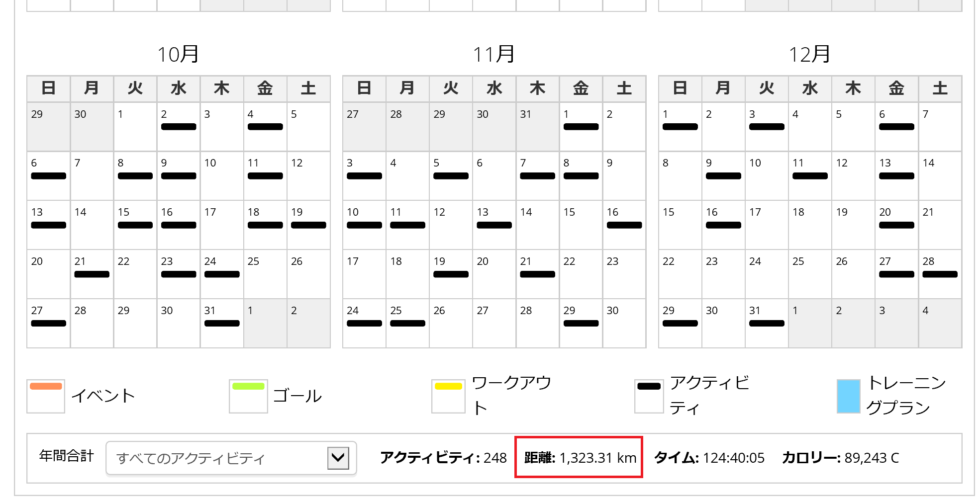Click the empty October 25 day cell
Screen dimensions: 980x498
pyautogui.click(x=265, y=274)
